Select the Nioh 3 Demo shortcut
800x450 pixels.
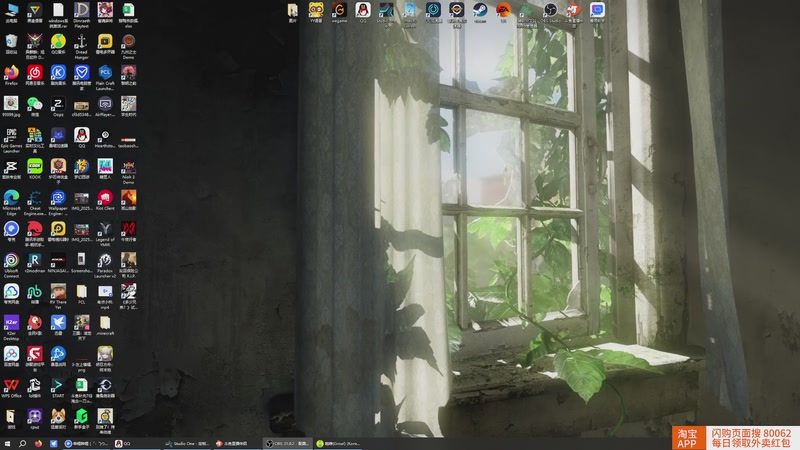tap(129, 171)
